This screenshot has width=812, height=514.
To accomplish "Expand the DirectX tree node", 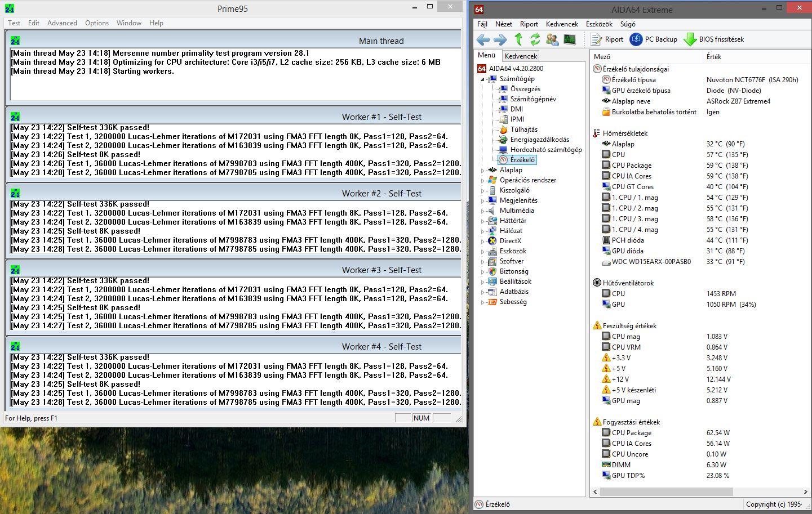I will 483,241.
